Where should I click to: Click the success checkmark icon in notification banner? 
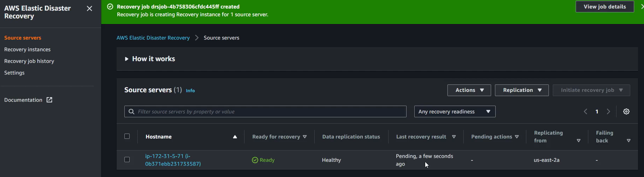click(110, 7)
